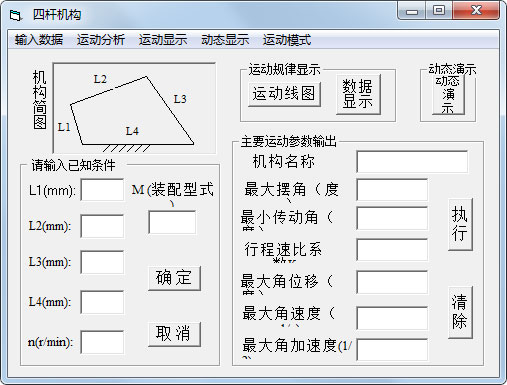Click the 数据显示 button
Viewport: 507px width, 385px height.
[x=358, y=94]
